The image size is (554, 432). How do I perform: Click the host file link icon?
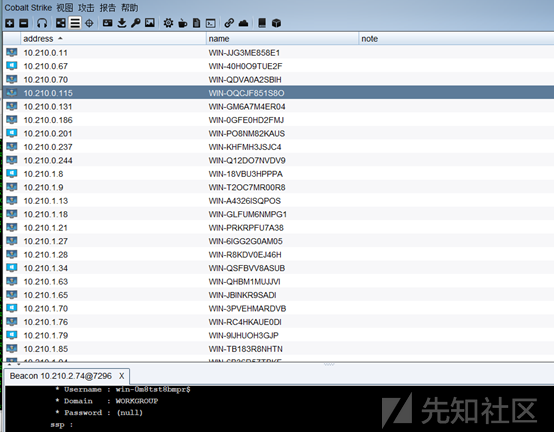229,23
